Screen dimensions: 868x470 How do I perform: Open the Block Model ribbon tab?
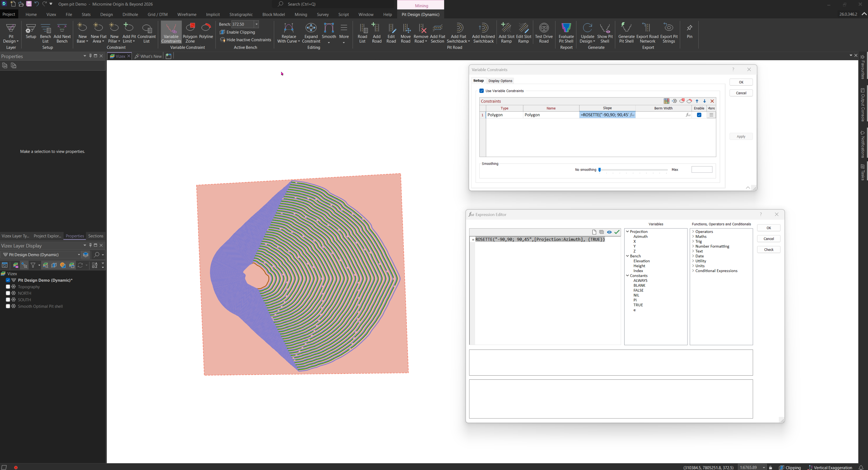[x=273, y=14]
